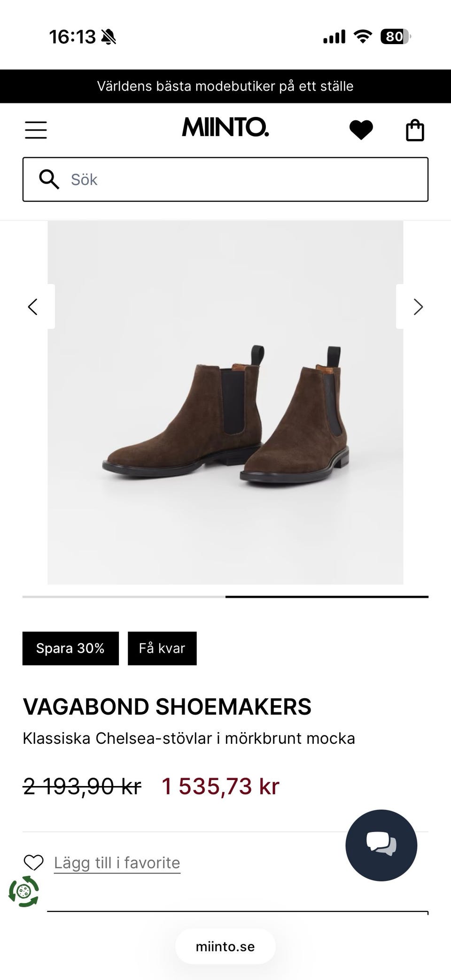Image resolution: width=451 pixels, height=980 pixels.
Task: Open favorites with the filled heart icon
Action: click(x=361, y=130)
